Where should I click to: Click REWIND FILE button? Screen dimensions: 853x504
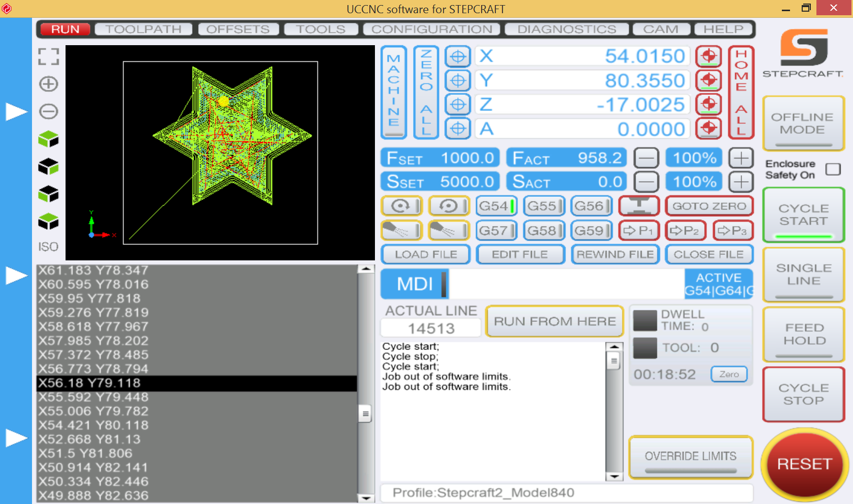[x=615, y=254]
